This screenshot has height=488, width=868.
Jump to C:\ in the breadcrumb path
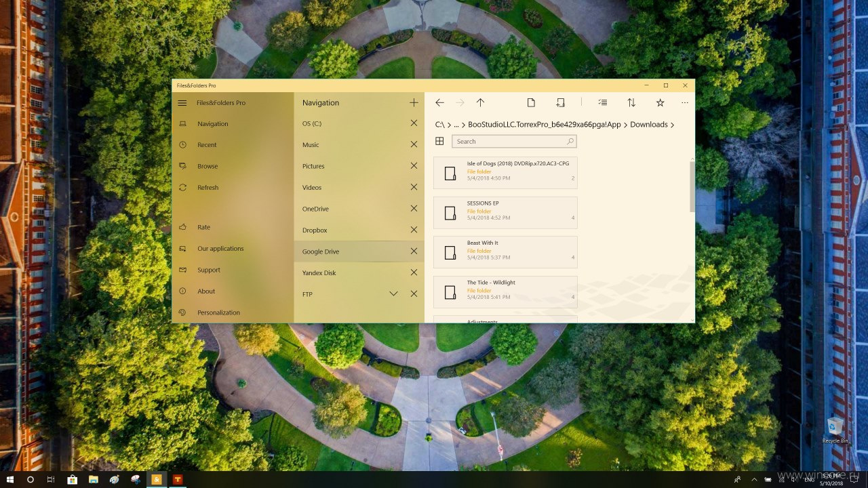pyautogui.click(x=439, y=125)
